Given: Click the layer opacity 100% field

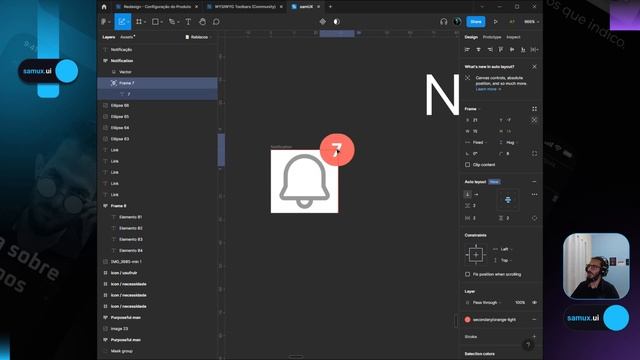Looking at the screenshot, I should tap(520, 302).
